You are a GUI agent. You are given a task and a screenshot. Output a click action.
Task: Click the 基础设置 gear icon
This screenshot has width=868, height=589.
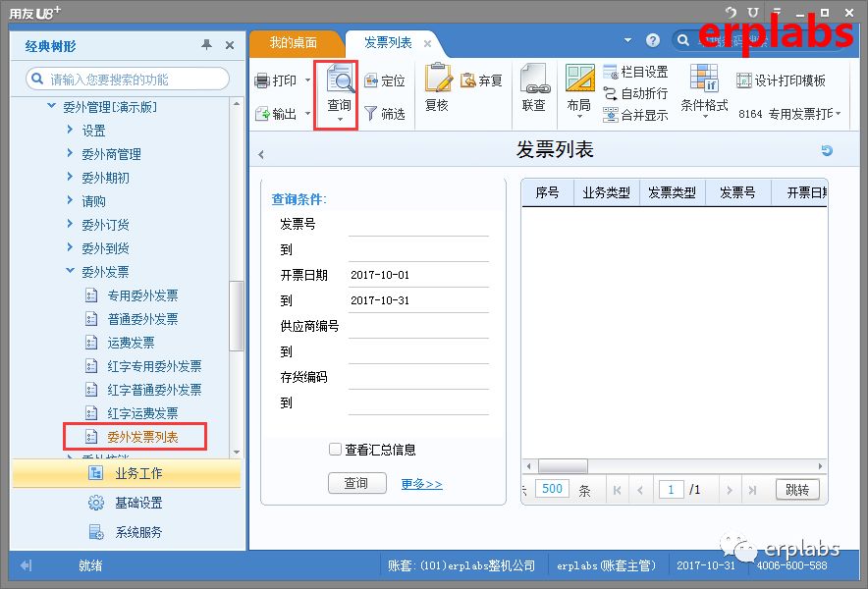[96, 503]
